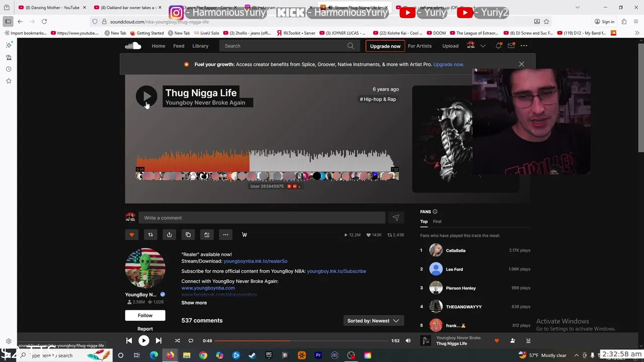Repost the track
Image resolution: width=644 pixels, height=362 pixels.
[x=150, y=235]
